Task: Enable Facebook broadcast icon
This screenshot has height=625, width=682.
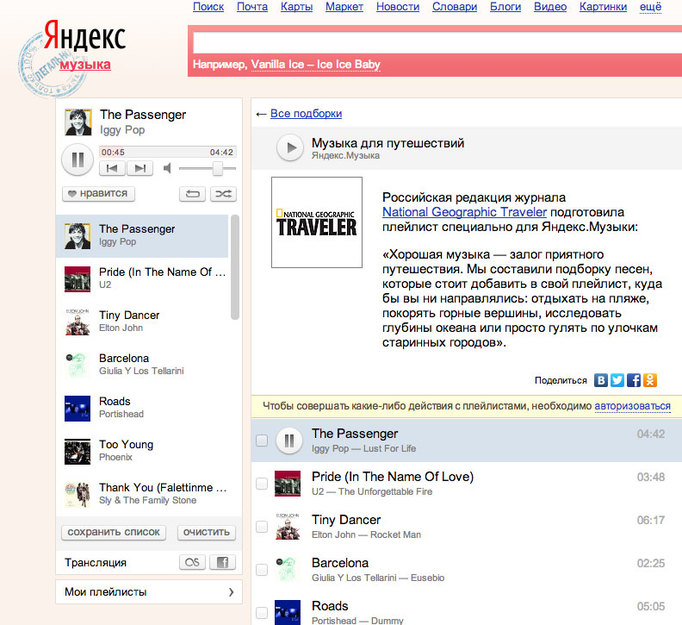Action: [x=222, y=562]
